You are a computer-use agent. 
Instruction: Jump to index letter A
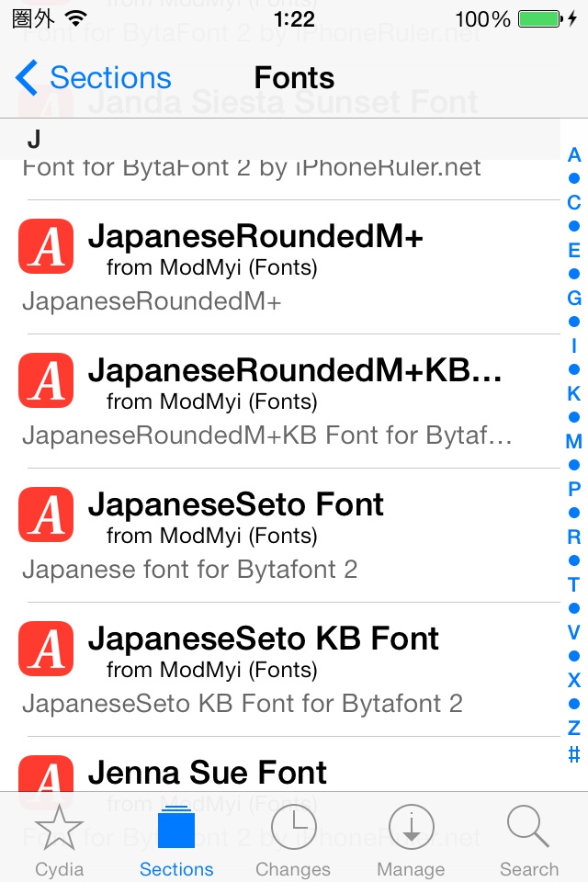pos(574,154)
